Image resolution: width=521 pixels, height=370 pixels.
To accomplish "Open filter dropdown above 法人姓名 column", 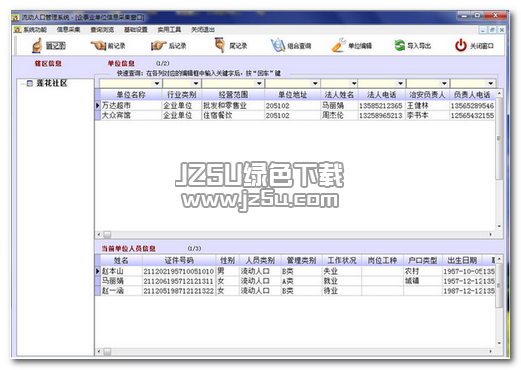I will [x=354, y=83].
